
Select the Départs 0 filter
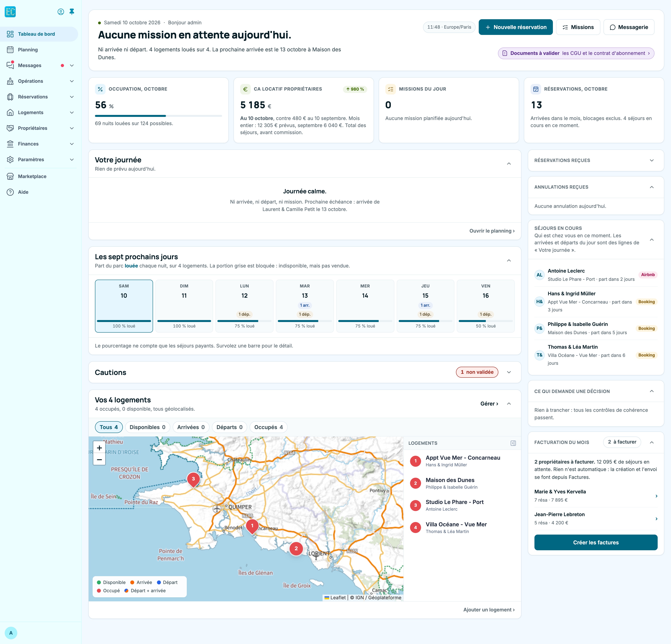coord(229,427)
